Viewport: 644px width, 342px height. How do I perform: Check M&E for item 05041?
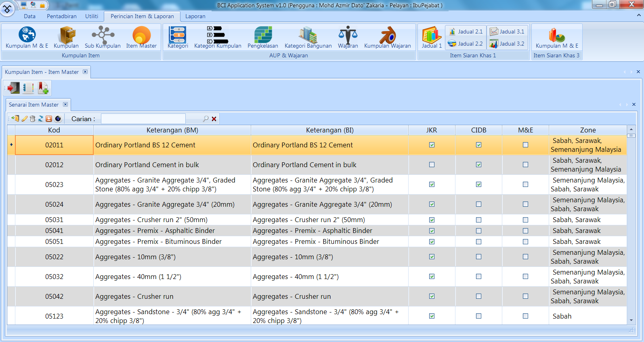525,231
